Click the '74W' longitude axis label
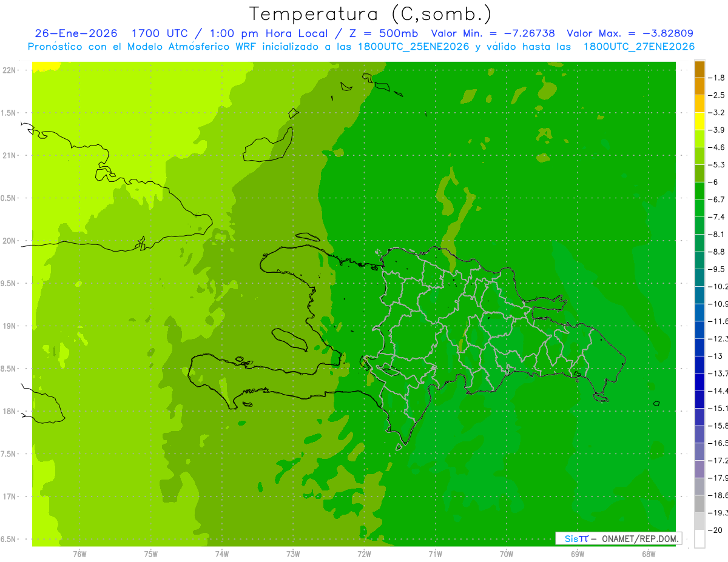Viewport: 728px width, 562px height. point(222,553)
